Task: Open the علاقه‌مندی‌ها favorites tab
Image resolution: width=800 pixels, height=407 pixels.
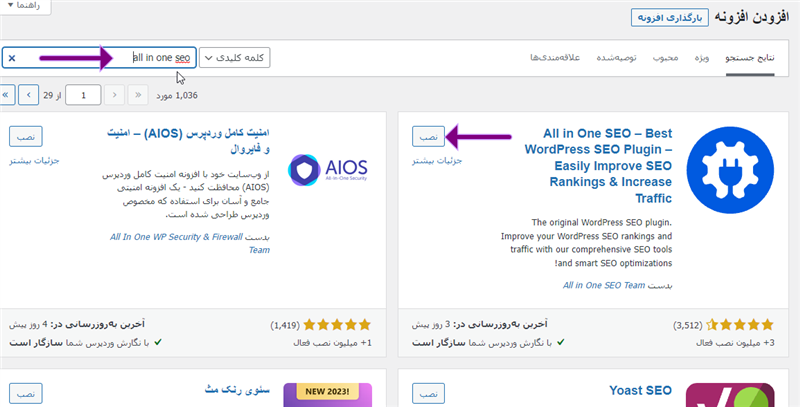Action: (x=555, y=58)
